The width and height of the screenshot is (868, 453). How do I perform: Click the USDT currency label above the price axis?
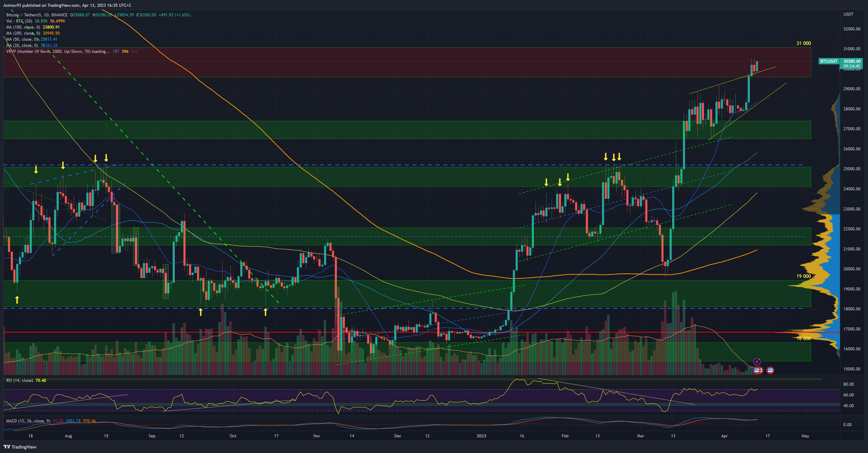click(848, 14)
